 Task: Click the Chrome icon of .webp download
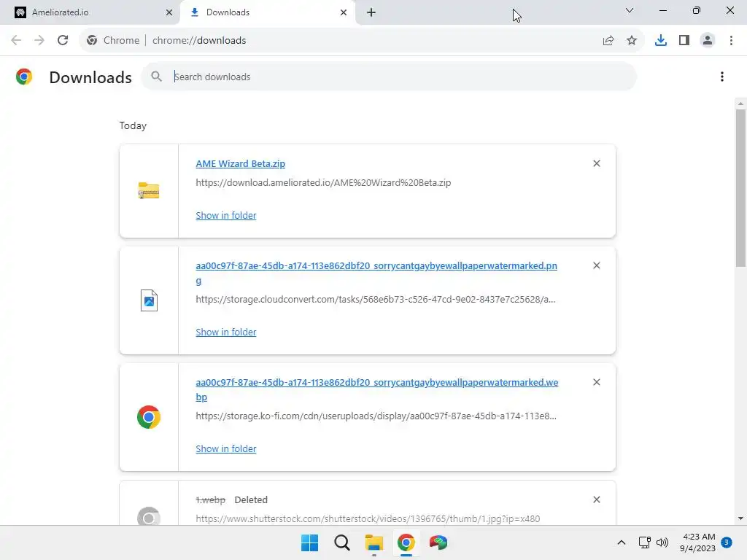point(149,417)
